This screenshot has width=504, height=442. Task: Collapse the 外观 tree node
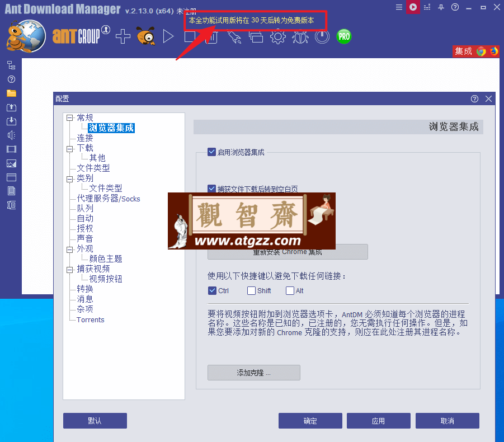tap(69, 250)
